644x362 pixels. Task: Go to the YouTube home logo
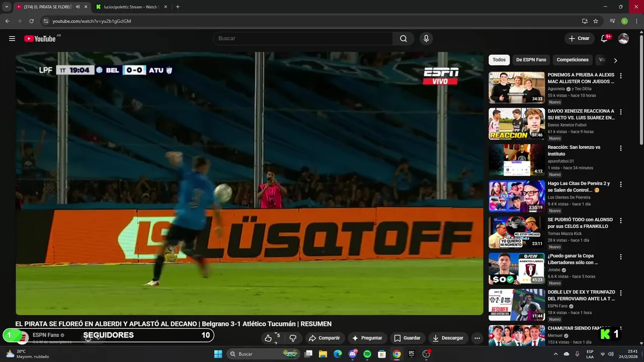[x=40, y=39]
